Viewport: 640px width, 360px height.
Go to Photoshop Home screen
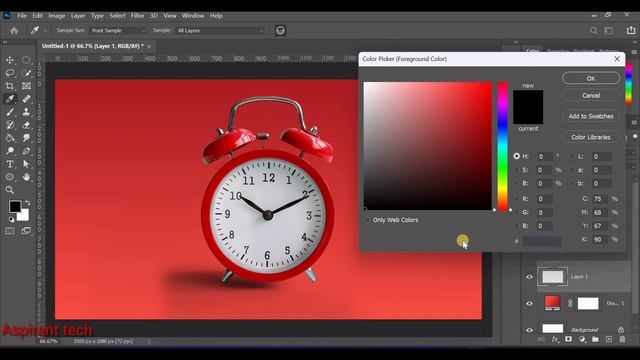14,31
